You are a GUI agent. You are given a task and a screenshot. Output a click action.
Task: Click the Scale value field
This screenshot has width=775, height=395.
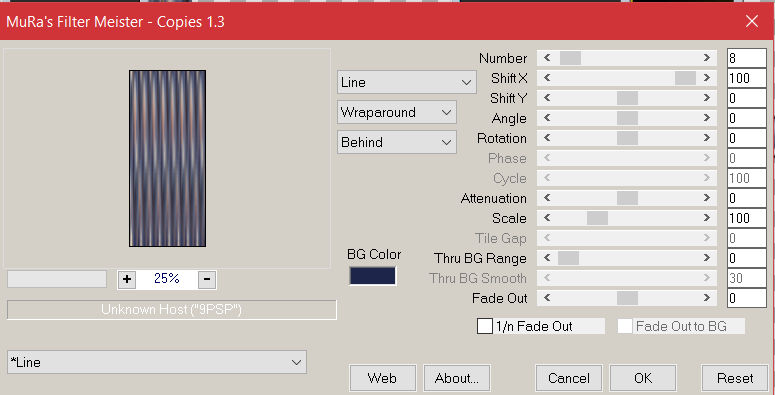(x=747, y=218)
